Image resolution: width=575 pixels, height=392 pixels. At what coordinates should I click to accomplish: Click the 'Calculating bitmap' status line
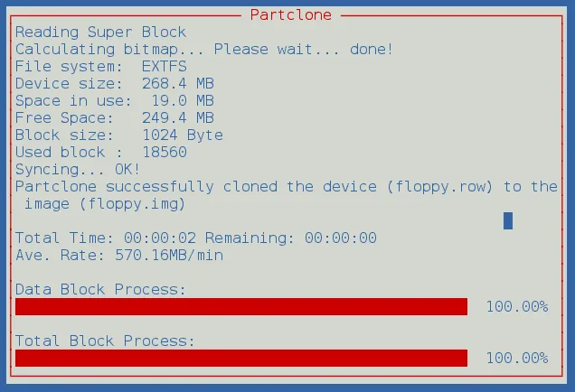coord(204,50)
